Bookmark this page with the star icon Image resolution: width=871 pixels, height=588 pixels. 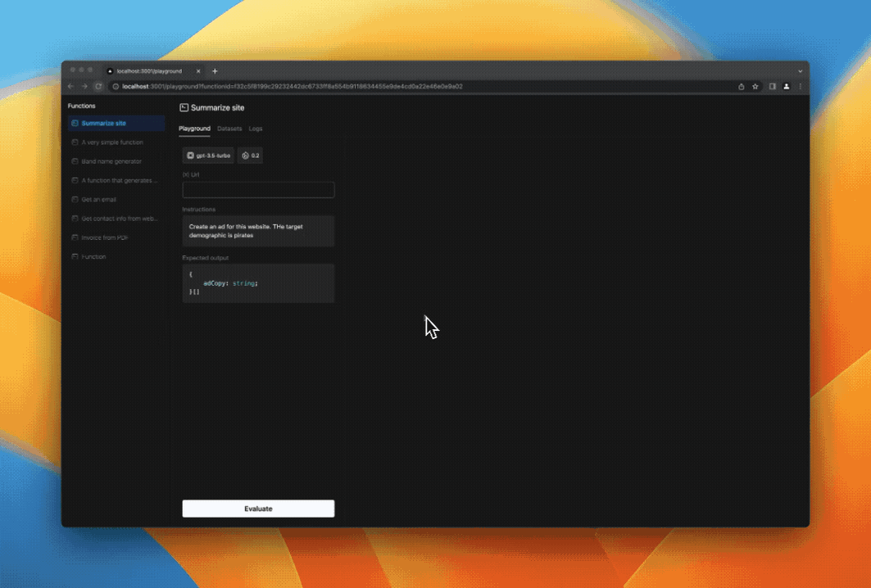755,86
